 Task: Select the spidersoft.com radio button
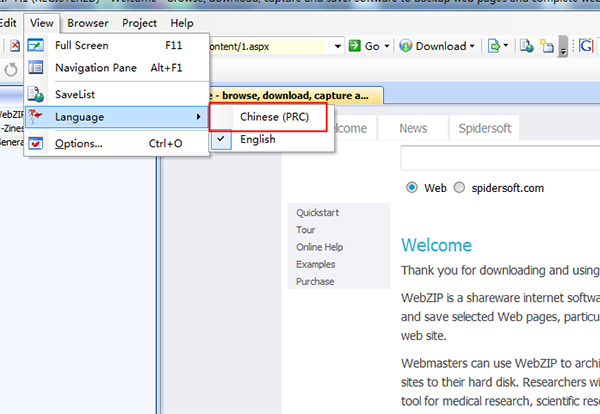[460, 187]
